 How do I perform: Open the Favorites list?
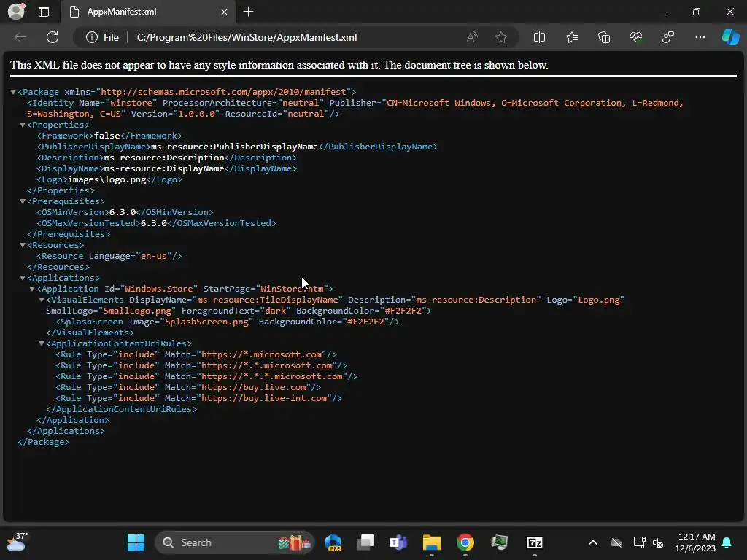pyautogui.click(x=572, y=37)
